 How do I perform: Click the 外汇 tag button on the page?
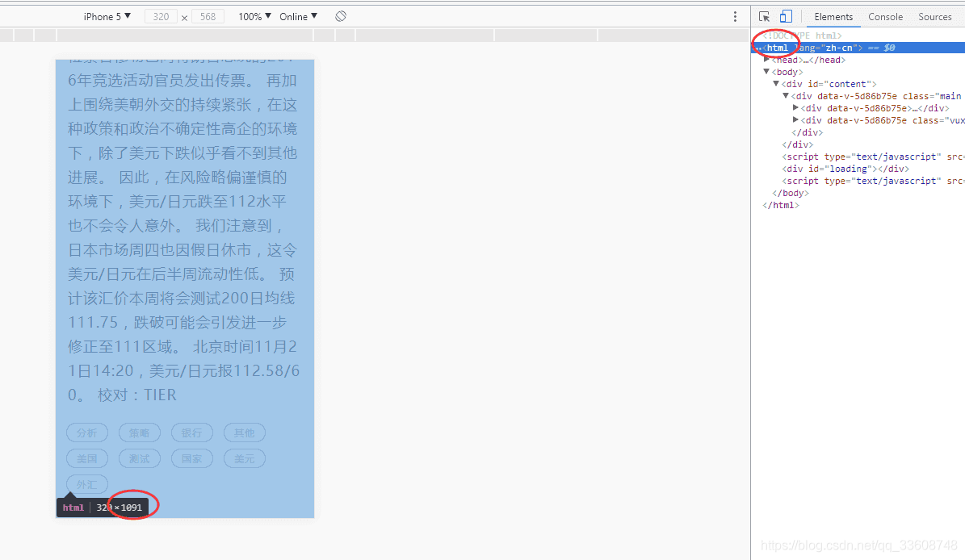tap(86, 484)
